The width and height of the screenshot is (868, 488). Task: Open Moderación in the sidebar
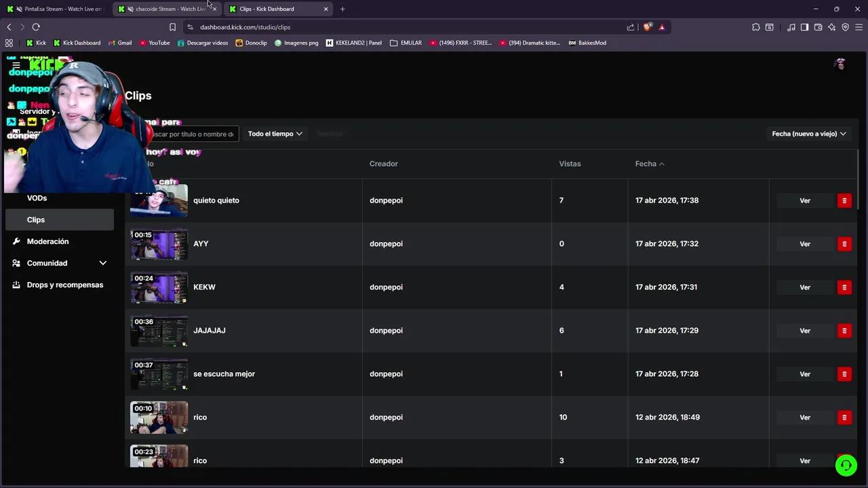[47, 241]
